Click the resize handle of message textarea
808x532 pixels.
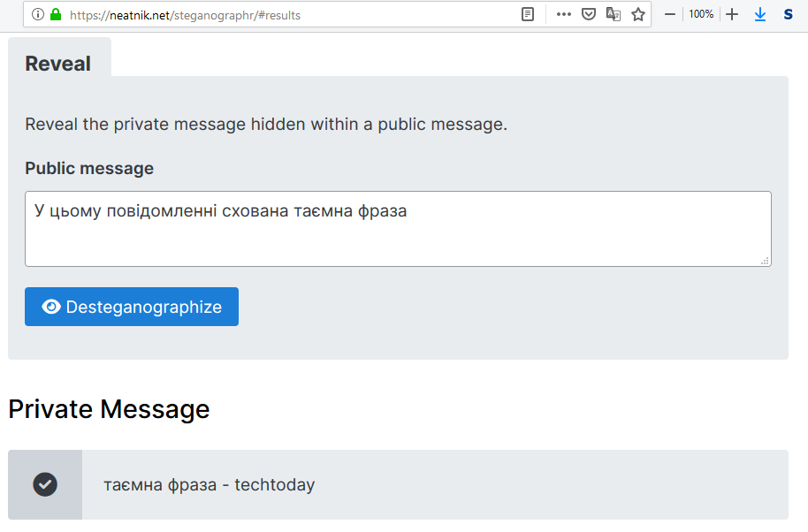tap(765, 260)
